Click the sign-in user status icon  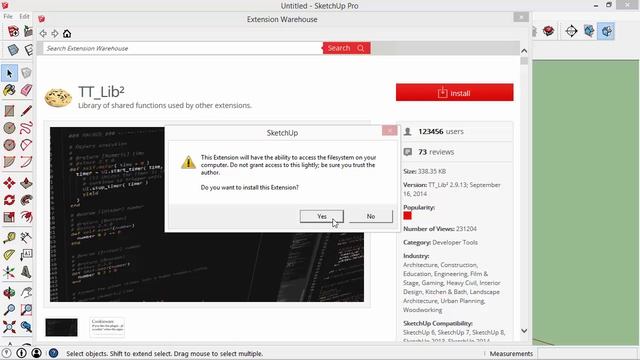point(37,353)
